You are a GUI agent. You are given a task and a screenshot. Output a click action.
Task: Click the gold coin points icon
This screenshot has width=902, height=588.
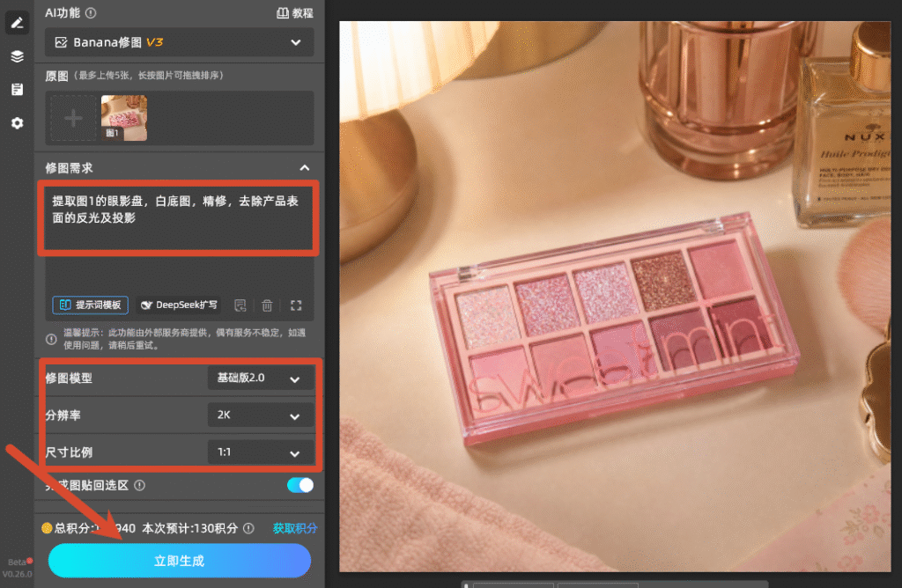[47, 528]
